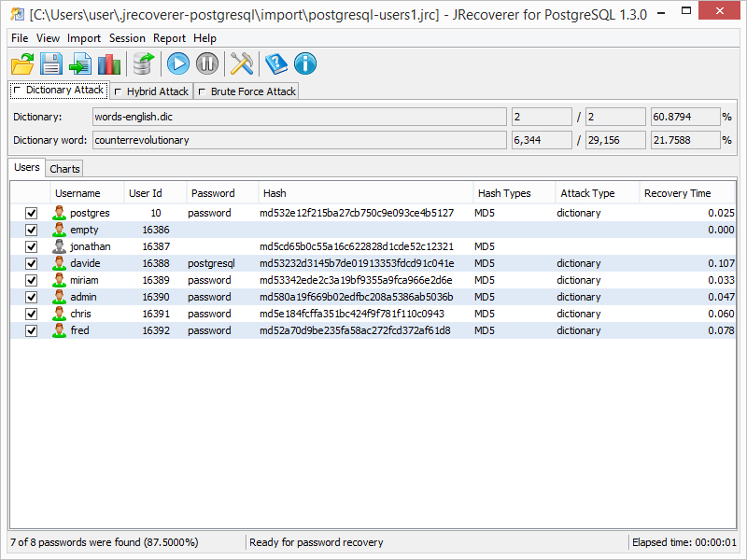The height and width of the screenshot is (560, 747).
Task: Click the import file document icon
Action: (x=80, y=63)
